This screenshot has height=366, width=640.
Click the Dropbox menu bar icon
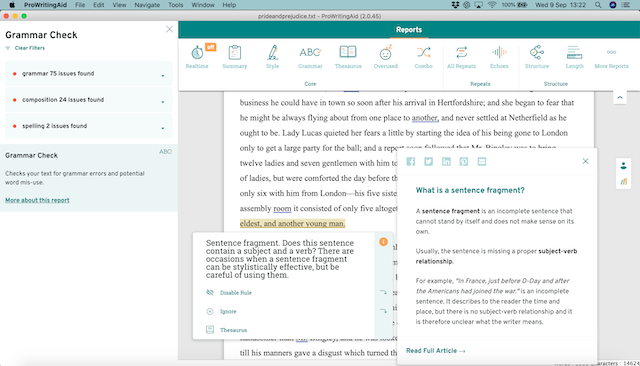(x=455, y=5)
